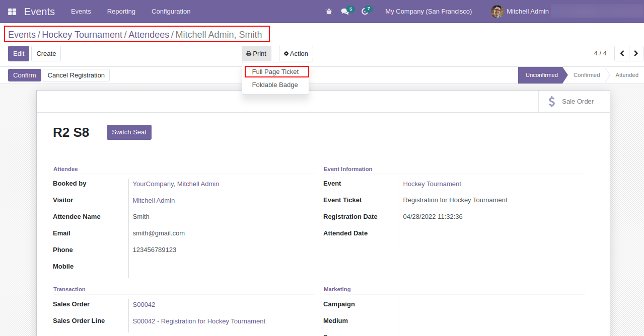
Task: Go to the next record arrow
Action: coord(636,53)
